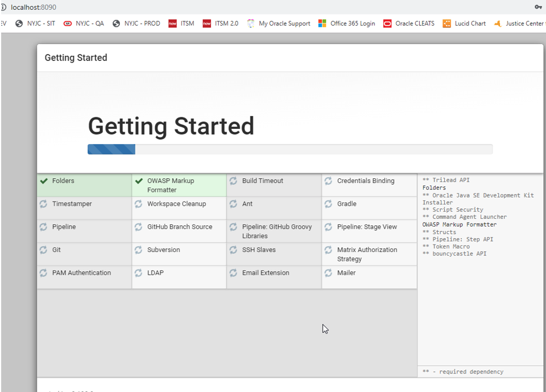Click '** Structs' in the install log
546x392 pixels.
click(x=439, y=232)
